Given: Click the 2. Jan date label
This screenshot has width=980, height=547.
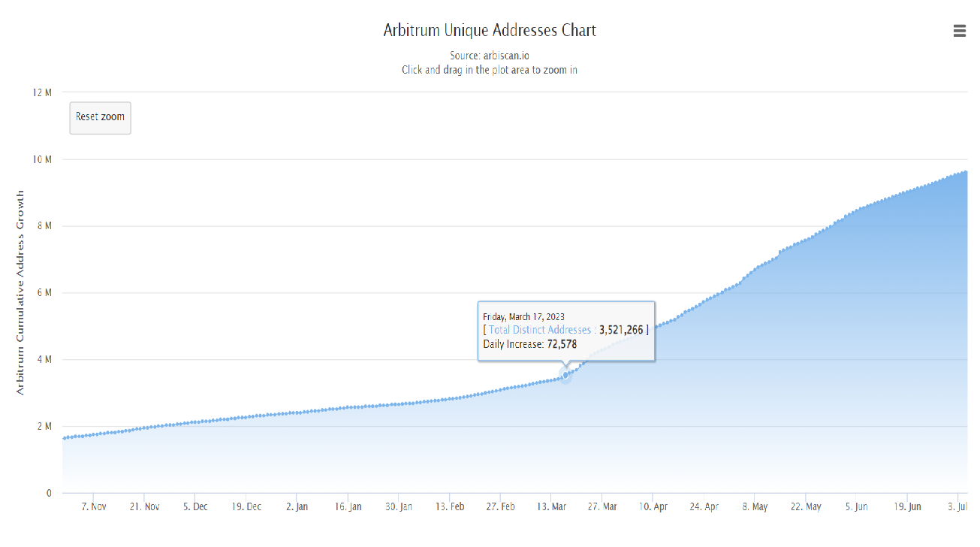Looking at the screenshot, I should click(x=297, y=507).
